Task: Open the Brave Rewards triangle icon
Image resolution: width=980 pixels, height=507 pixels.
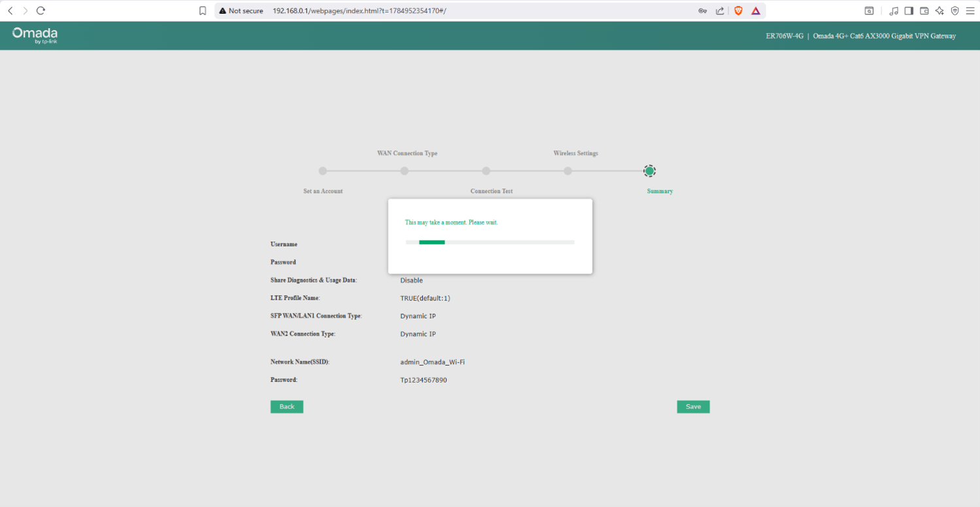Action: (756, 10)
